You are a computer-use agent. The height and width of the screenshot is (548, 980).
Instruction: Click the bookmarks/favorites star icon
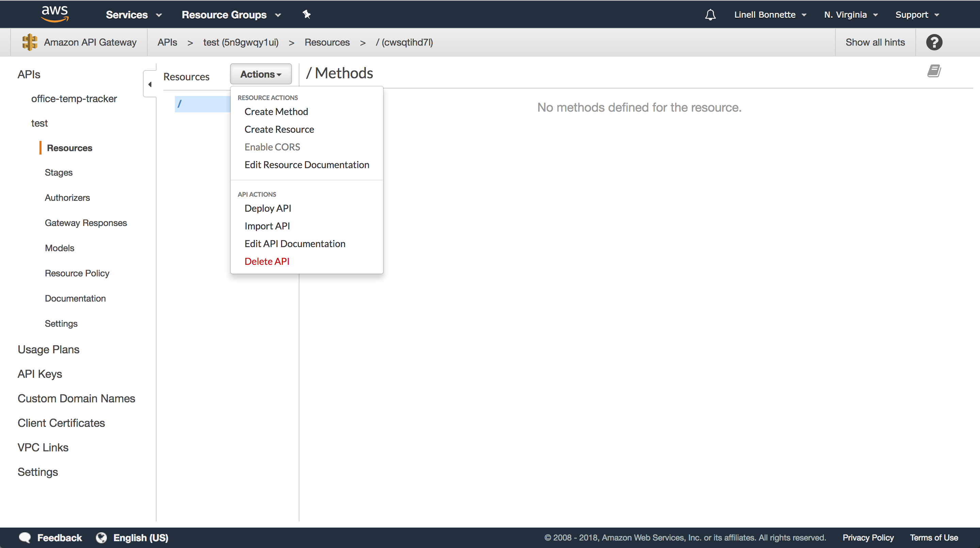coord(306,14)
